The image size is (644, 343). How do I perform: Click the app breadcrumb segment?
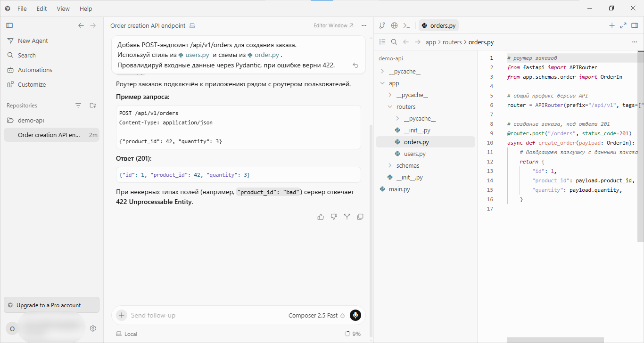click(431, 42)
